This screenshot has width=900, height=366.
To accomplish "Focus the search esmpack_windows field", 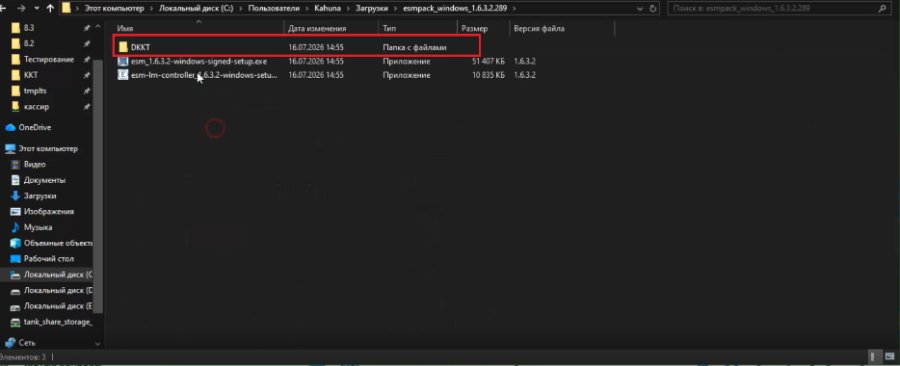I will click(779, 9).
